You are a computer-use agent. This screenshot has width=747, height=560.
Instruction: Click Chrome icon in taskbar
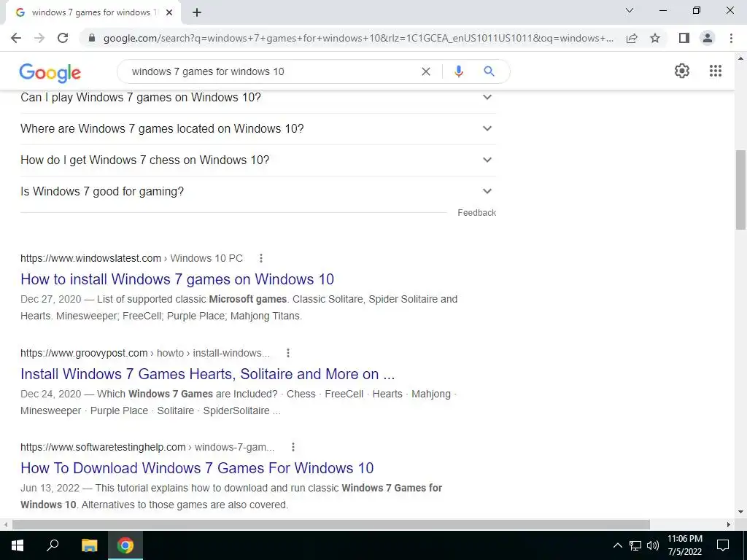(x=125, y=545)
